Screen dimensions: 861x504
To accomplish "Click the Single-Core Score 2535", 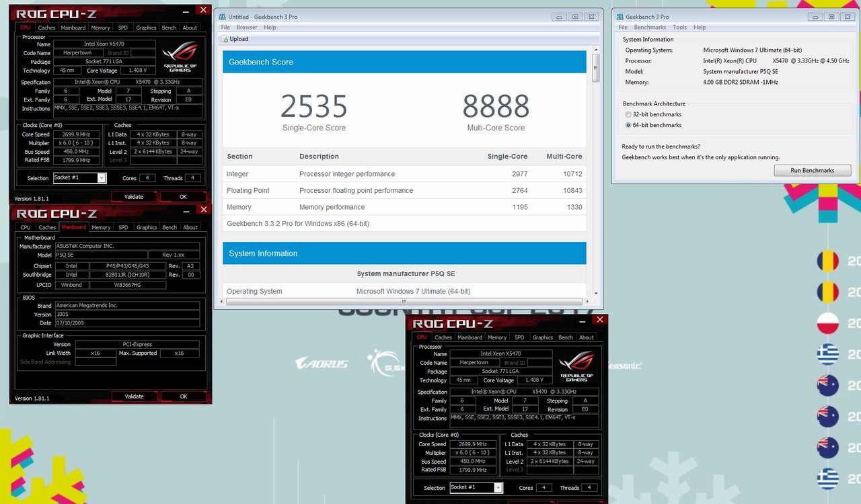I will click(x=314, y=106).
